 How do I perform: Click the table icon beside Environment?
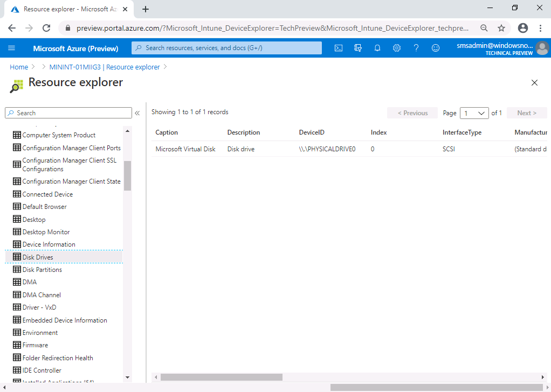17,332
